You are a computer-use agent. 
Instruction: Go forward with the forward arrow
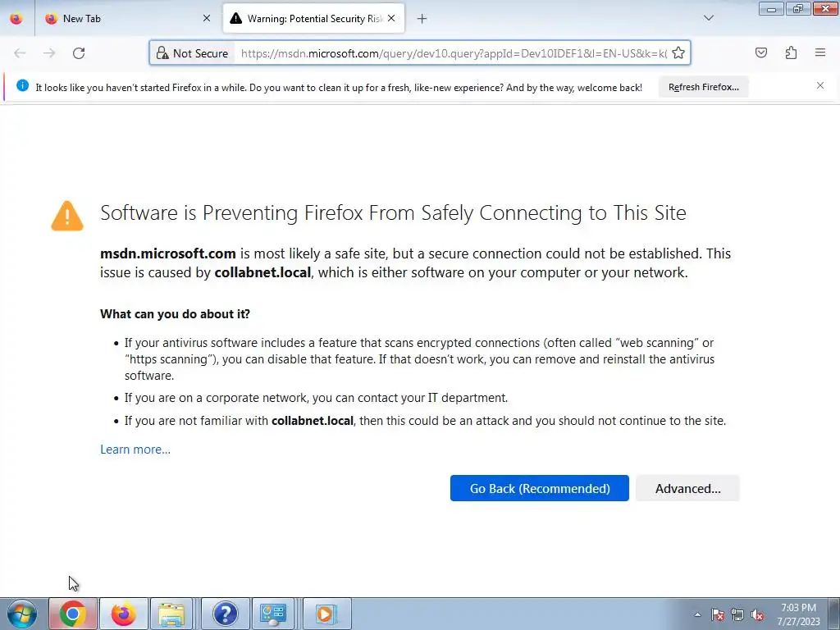coord(49,53)
